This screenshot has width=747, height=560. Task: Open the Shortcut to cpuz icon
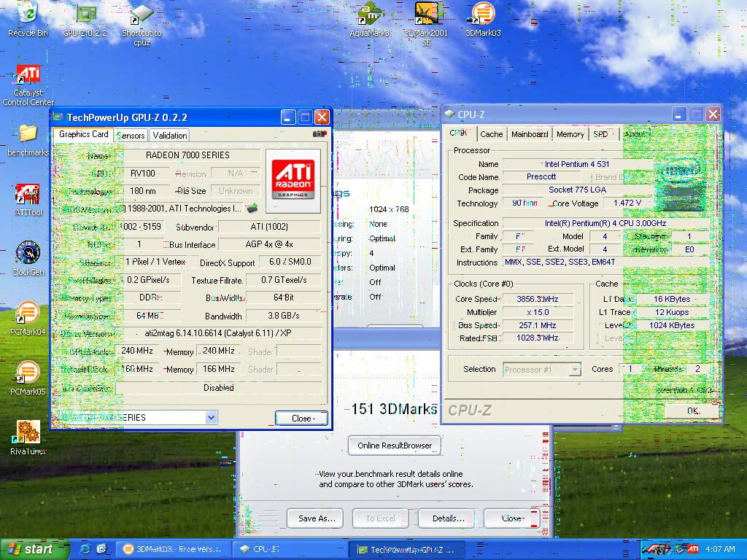click(142, 24)
